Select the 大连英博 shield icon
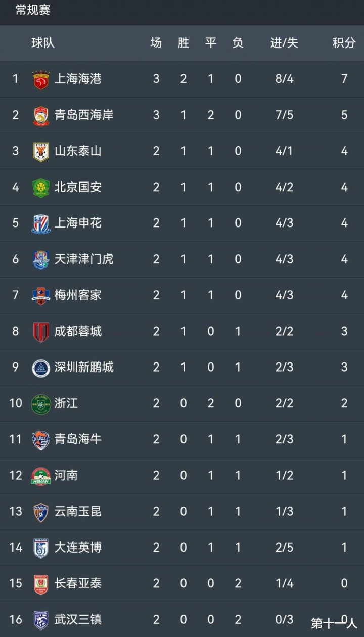 click(x=41, y=548)
